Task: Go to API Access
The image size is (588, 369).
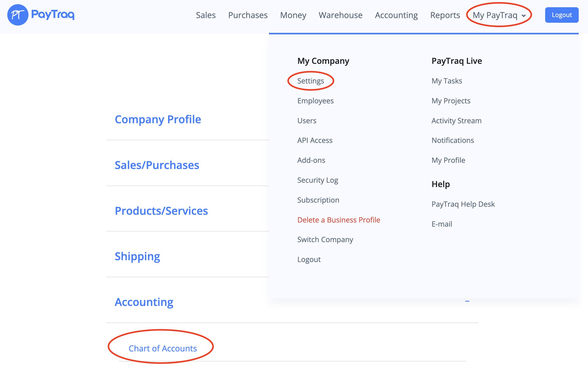Action: tap(315, 140)
